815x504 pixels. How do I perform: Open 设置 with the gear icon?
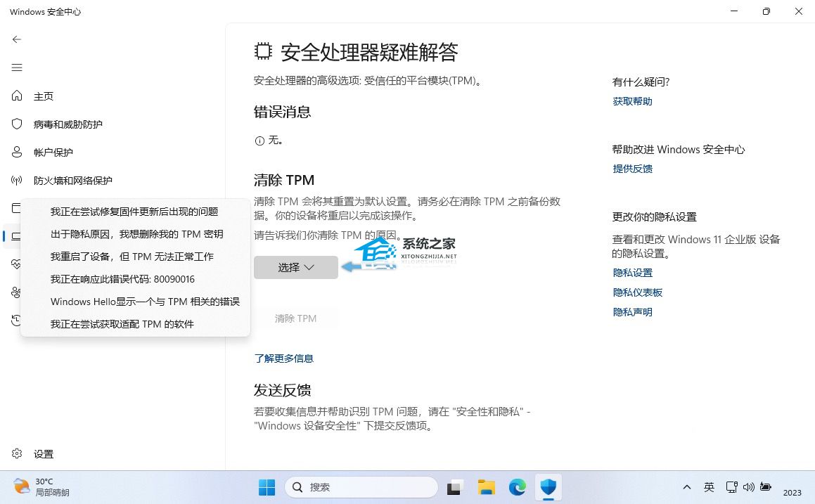[x=17, y=453]
